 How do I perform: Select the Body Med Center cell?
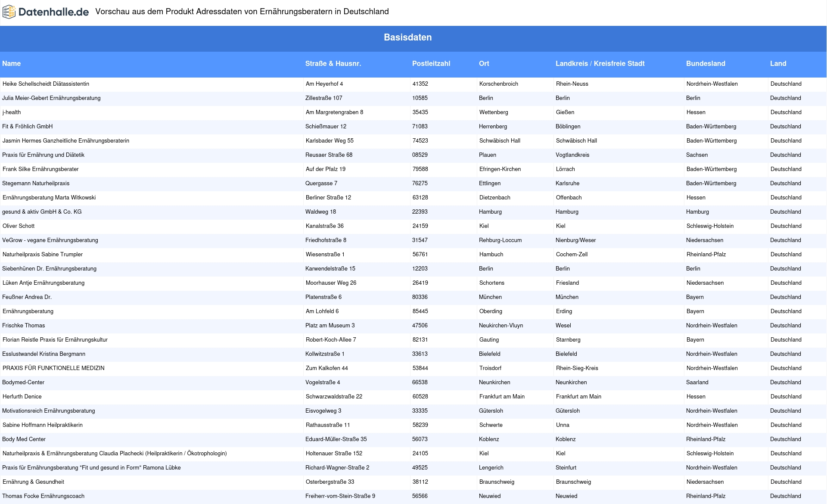(x=24, y=439)
